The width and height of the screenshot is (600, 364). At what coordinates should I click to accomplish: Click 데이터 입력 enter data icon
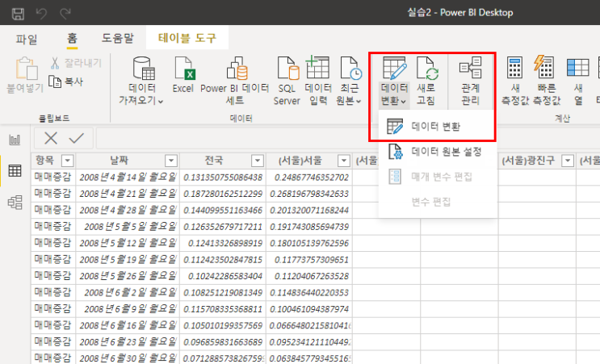317,67
